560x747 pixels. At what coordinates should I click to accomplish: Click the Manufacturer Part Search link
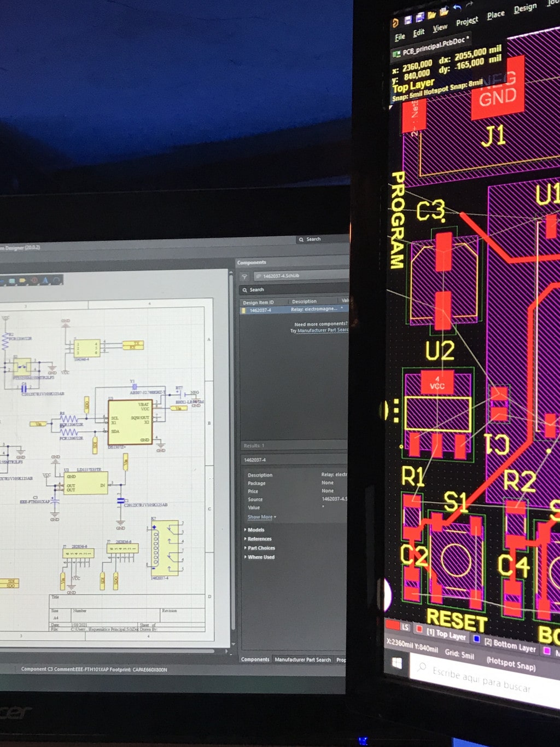(x=322, y=331)
